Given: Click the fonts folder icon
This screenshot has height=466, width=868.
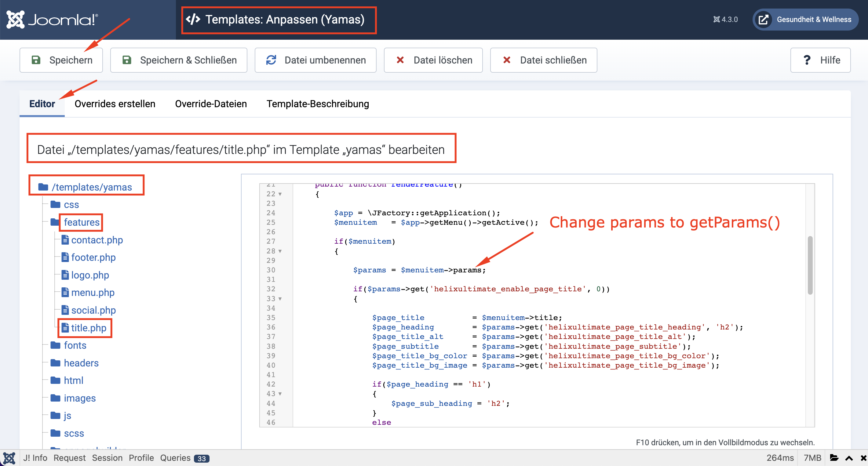Looking at the screenshot, I should pyautogui.click(x=55, y=345).
